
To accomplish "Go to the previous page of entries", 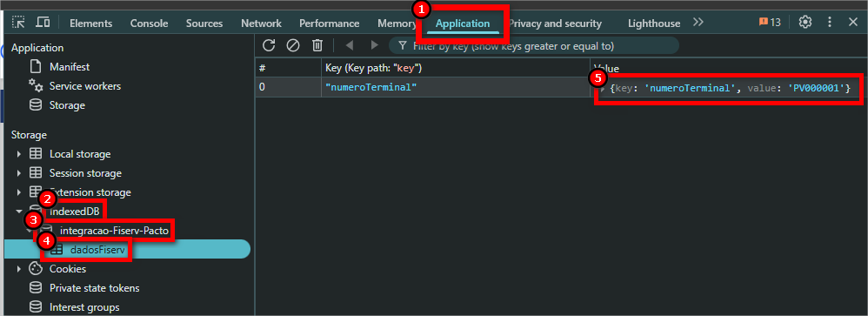I will pos(350,45).
